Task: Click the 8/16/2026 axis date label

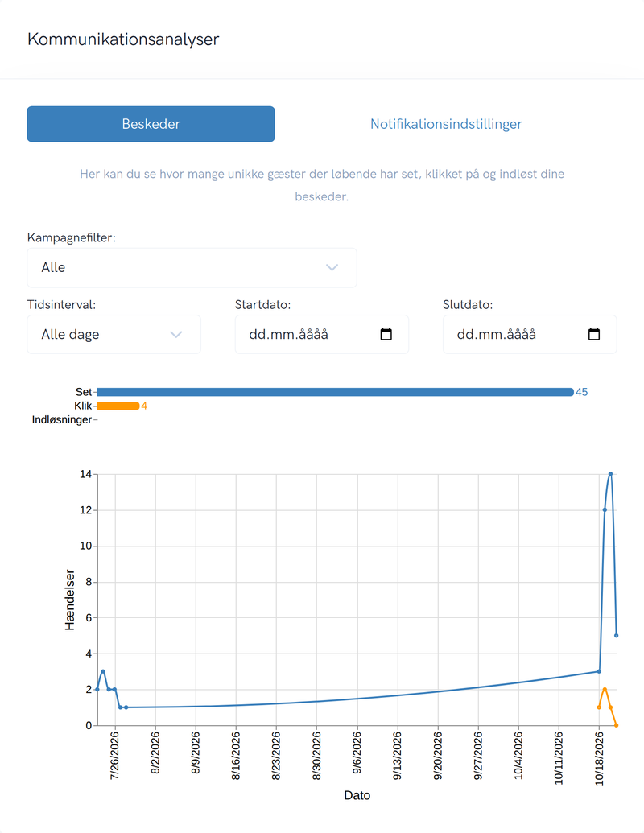Action: coord(236,756)
